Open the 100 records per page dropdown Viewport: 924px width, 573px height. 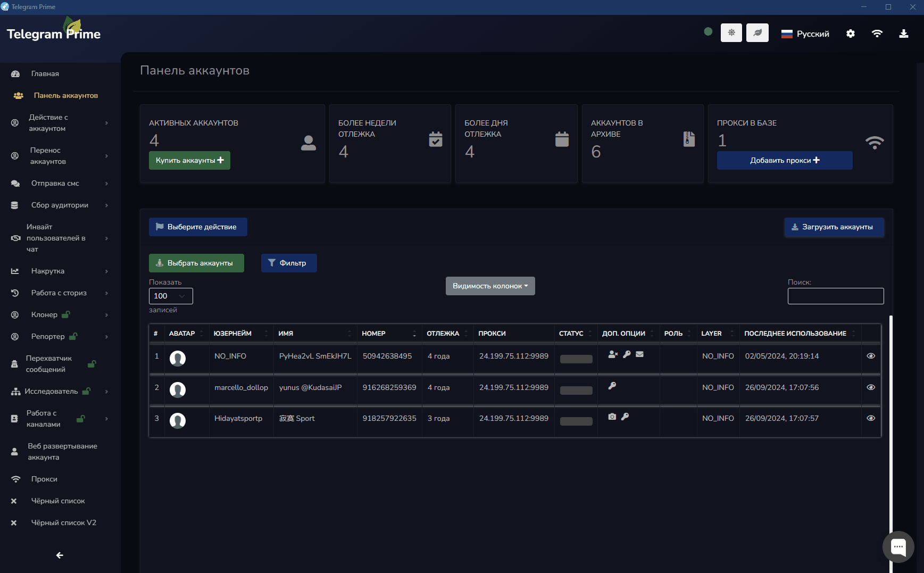tap(171, 296)
